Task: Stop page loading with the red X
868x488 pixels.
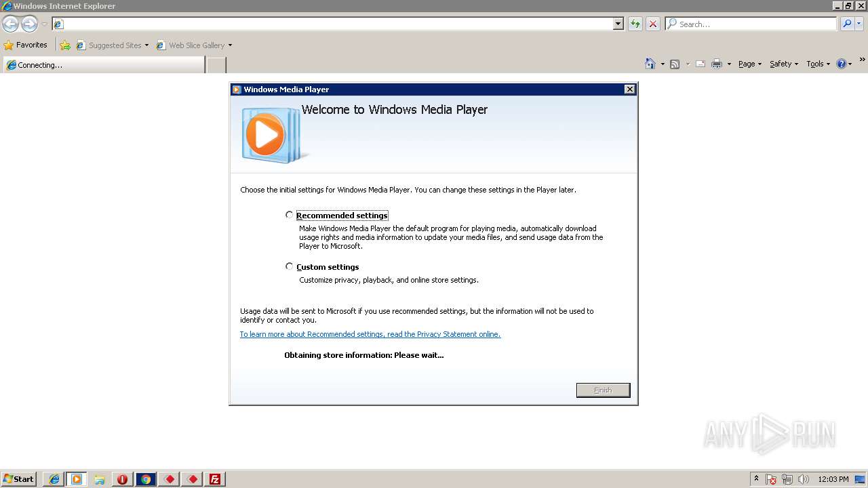Action: (x=653, y=24)
